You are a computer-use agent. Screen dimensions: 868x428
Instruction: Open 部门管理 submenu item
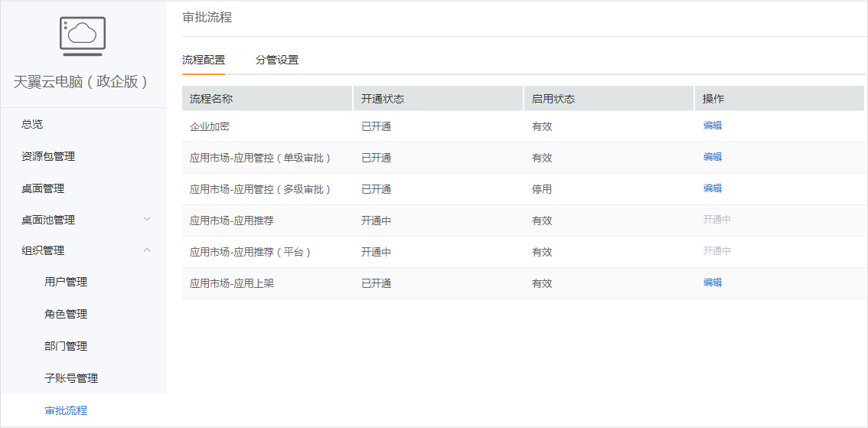click(x=66, y=346)
